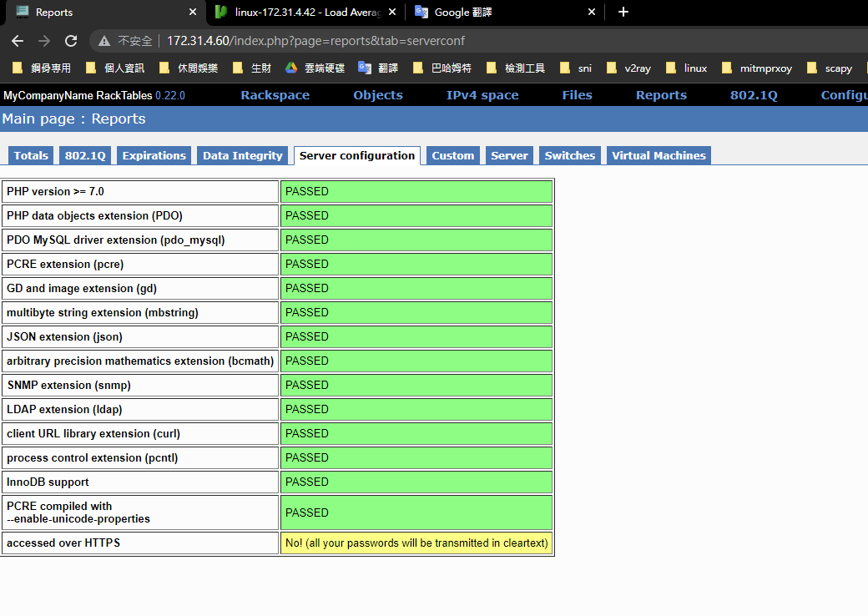
Task: Click the browser back arrow
Action: click(18, 41)
